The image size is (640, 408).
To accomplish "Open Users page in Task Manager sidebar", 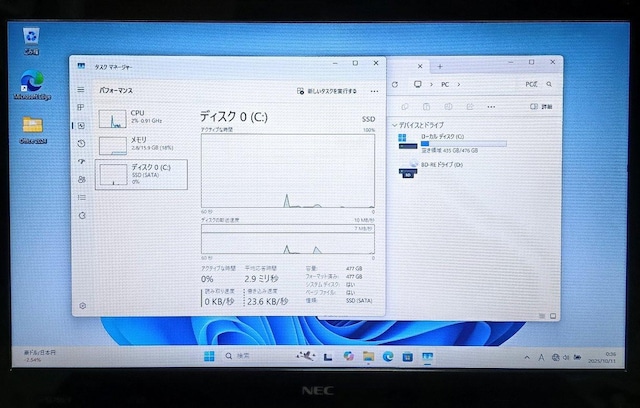I will coord(81,179).
